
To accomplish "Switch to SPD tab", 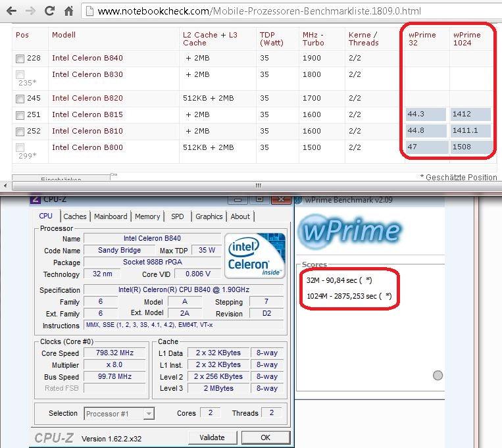I will tap(178, 216).
